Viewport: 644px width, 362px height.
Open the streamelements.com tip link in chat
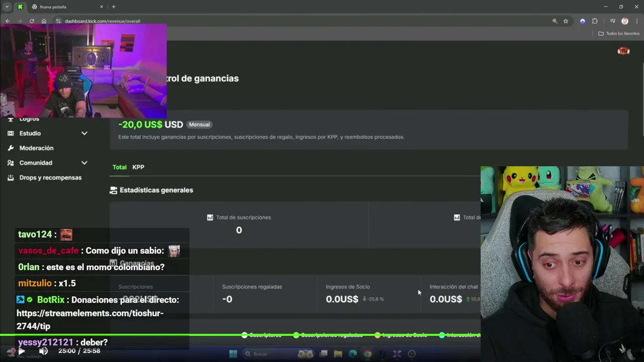pyautogui.click(x=90, y=319)
